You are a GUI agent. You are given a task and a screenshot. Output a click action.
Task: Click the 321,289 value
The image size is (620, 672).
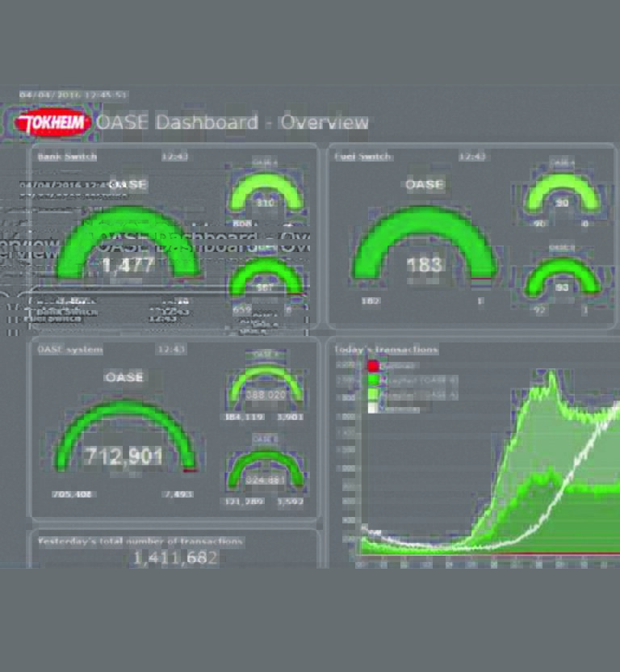coord(244,501)
